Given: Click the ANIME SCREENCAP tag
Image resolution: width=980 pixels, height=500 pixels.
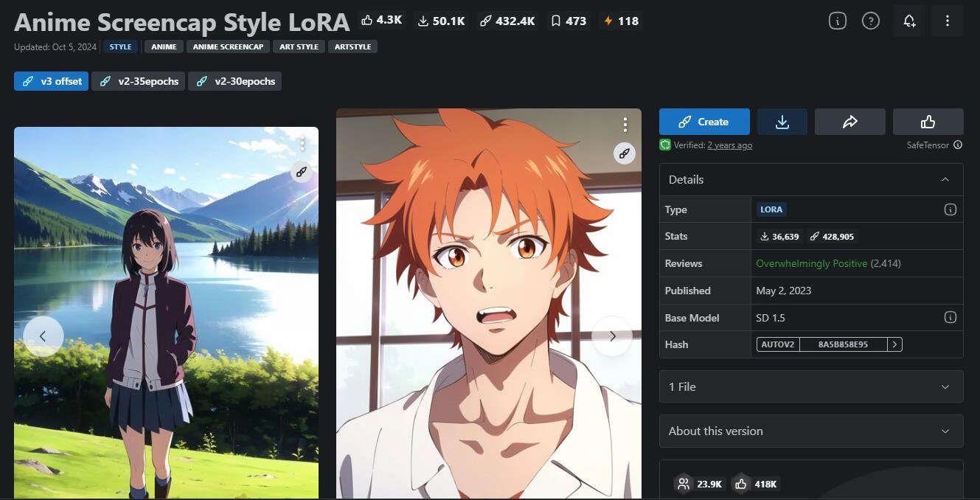Looking at the screenshot, I should click(x=228, y=46).
